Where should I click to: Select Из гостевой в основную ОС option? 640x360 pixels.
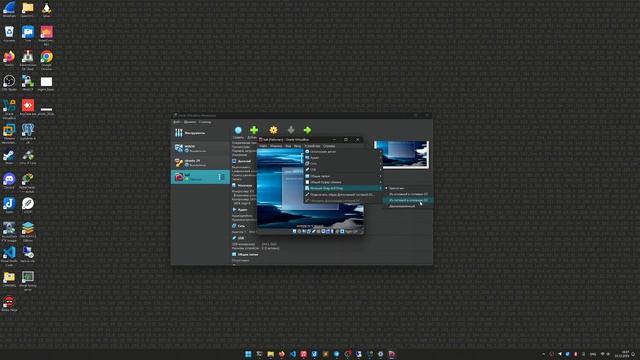tap(407, 200)
